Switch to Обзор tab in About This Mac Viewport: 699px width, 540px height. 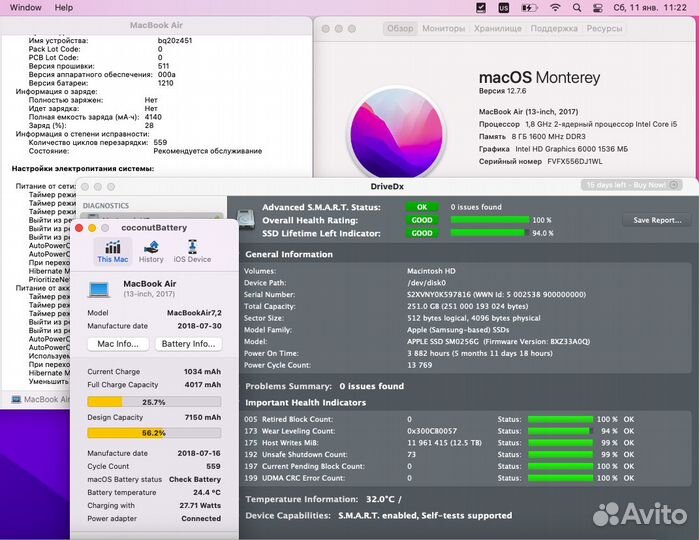pos(400,28)
